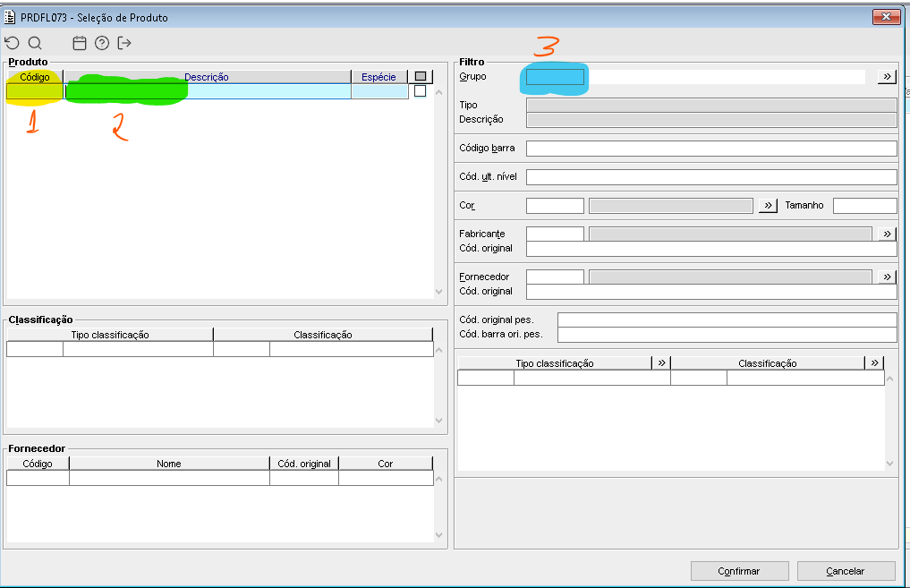
Task: Open help with the question mark icon
Action: point(102,43)
